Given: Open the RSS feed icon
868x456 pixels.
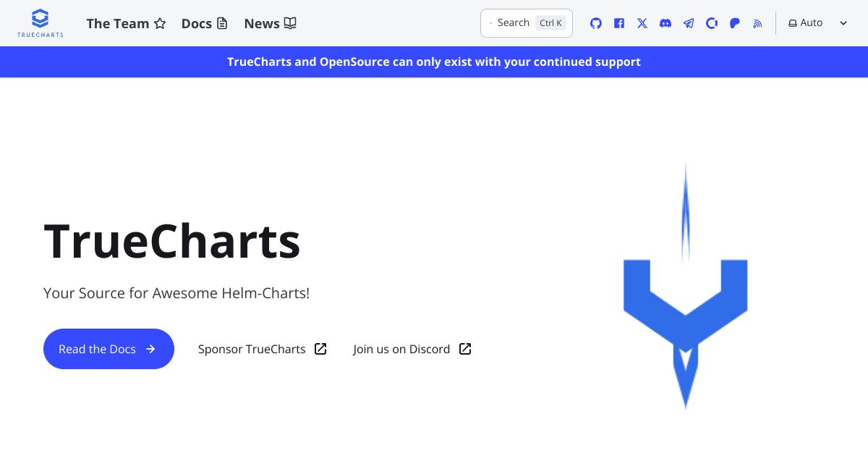Looking at the screenshot, I should [758, 23].
